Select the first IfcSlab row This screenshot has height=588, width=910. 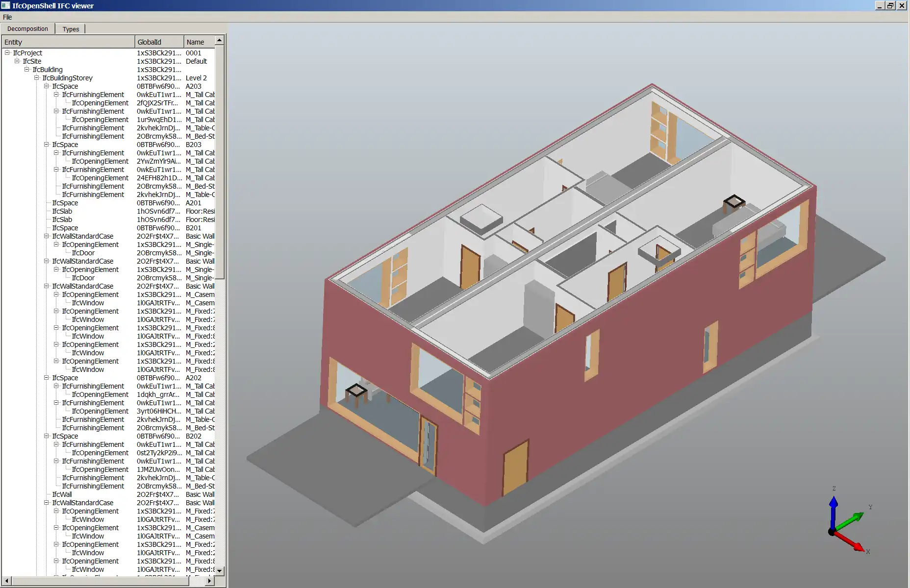pos(108,211)
